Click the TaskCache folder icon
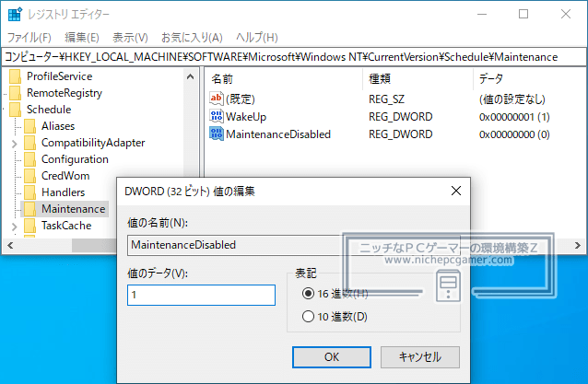Screen dimensions: 588x384 (30, 226)
